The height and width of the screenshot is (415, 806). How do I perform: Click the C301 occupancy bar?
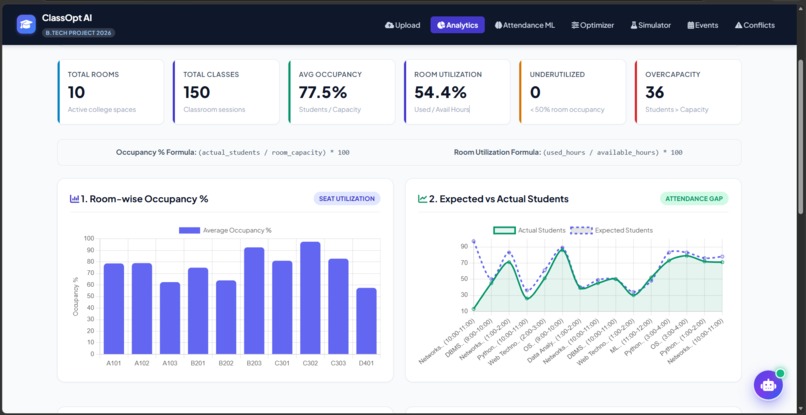[x=282, y=308]
